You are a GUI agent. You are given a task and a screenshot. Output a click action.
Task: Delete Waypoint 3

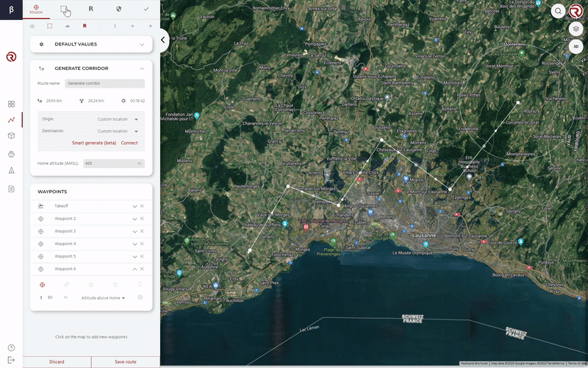142,231
